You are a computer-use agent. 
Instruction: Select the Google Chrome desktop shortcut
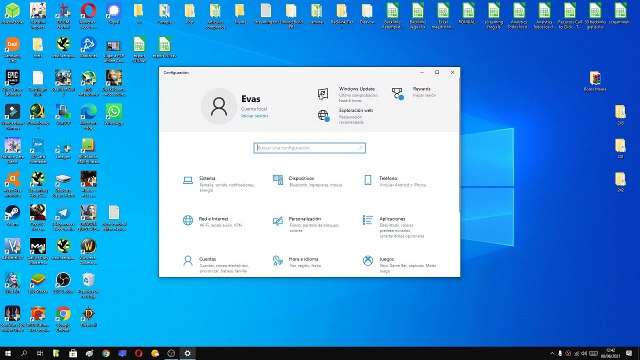pos(63,319)
